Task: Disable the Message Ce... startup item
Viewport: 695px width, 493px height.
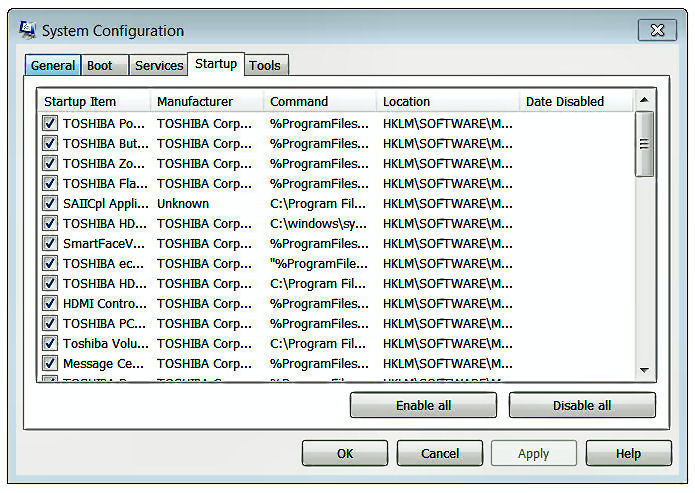Action: point(50,363)
